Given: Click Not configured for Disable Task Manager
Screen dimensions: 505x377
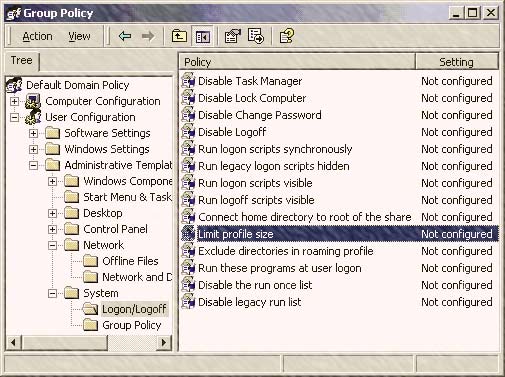Looking at the screenshot, I should point(457,81).
